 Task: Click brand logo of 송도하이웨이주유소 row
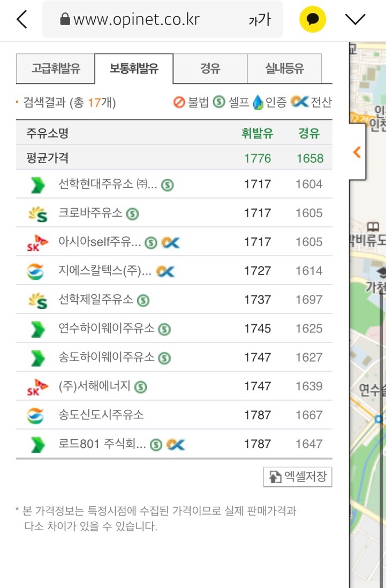click(x=37, y=358)
